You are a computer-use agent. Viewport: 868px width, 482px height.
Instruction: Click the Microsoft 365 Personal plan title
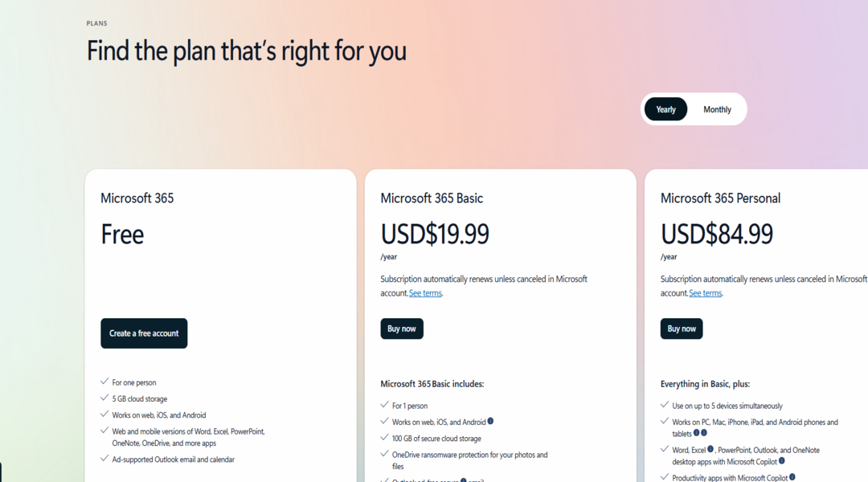pos(720,198)
